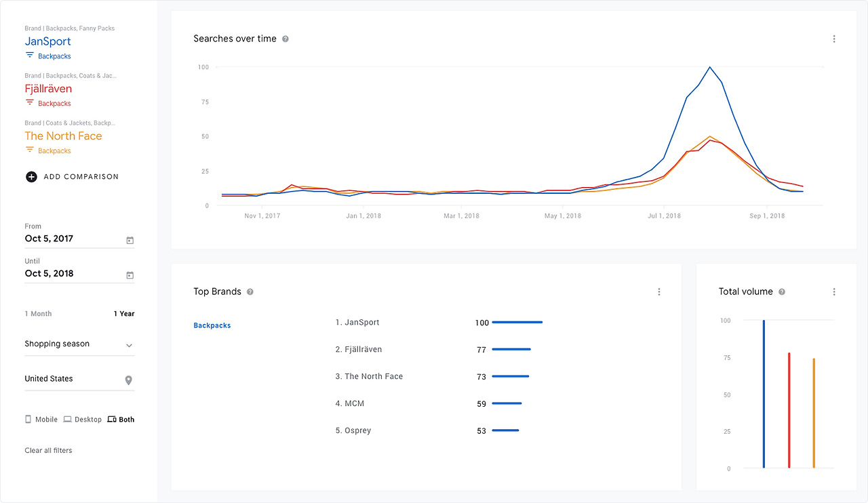The height and width of the screenshot is (503, 868).
Task: Select the Backpacks category in Top Brands
Action: coord(212,325)
